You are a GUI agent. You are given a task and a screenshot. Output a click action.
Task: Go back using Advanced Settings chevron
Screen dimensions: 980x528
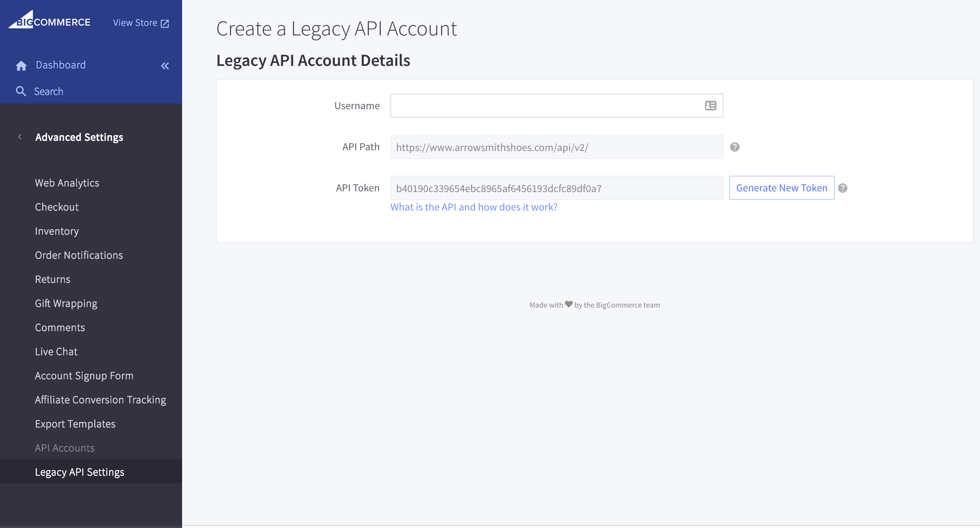(x=20, y=137)
